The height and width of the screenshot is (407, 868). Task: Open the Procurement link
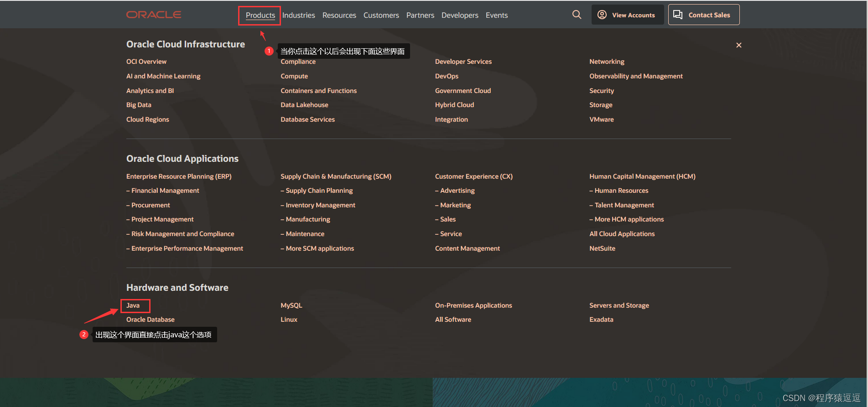pyautogui.click(x=148, y=205)
